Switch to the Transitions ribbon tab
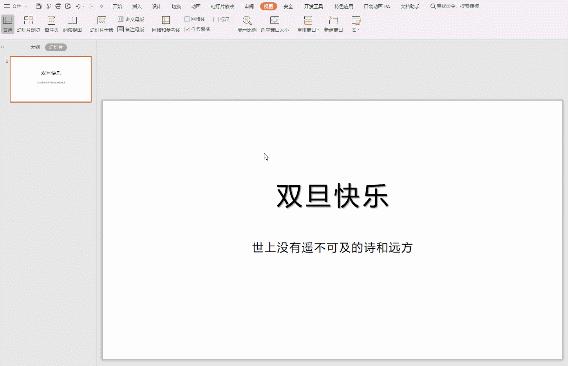The width and height of the screenshot is (568, 366). click(176, 7)
